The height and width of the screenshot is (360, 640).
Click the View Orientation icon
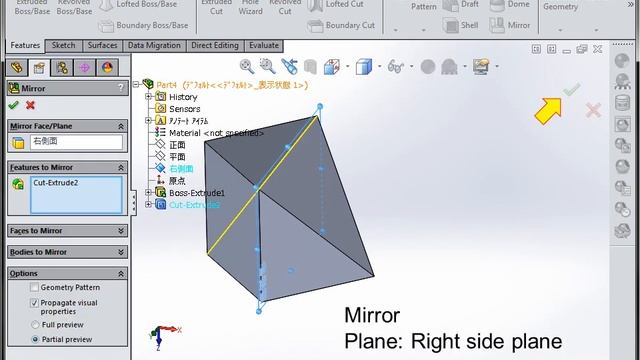(332, 67)
